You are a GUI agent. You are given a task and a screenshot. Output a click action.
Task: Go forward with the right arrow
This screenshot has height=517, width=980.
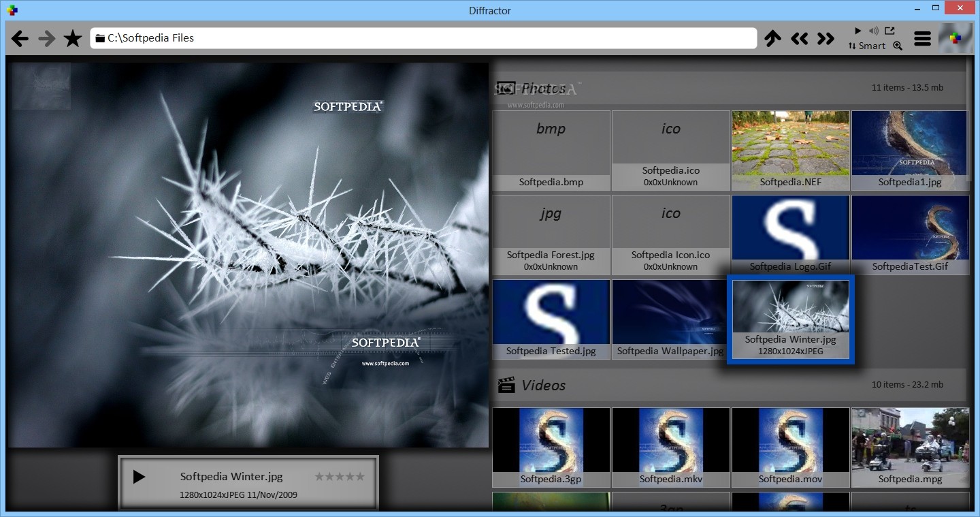[x=46, y=38]
